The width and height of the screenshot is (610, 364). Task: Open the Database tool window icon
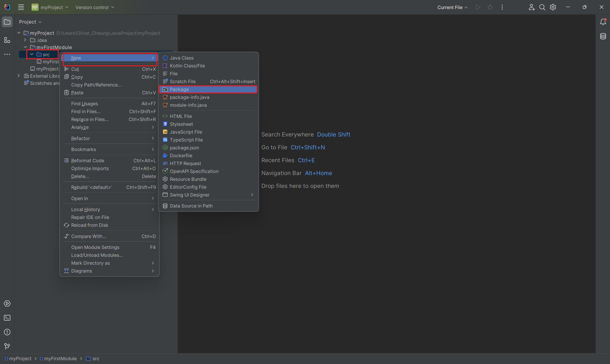point(603,36)
